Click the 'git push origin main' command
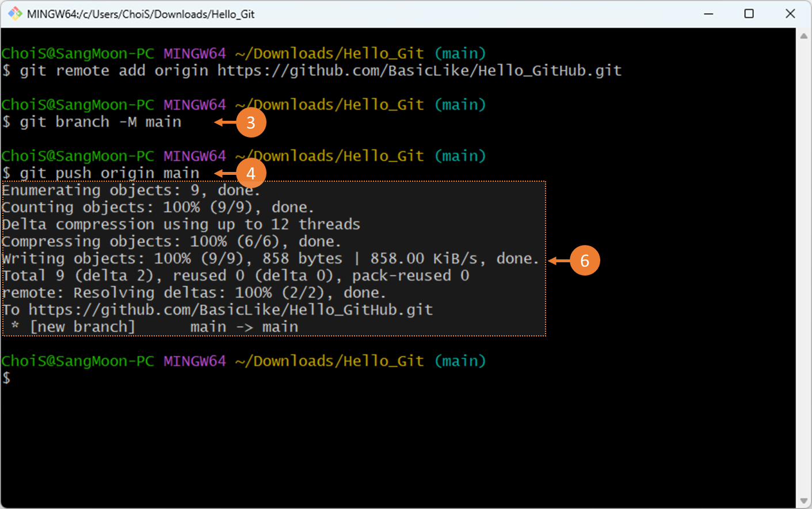812x509 pixels. (x=101, y=173)
